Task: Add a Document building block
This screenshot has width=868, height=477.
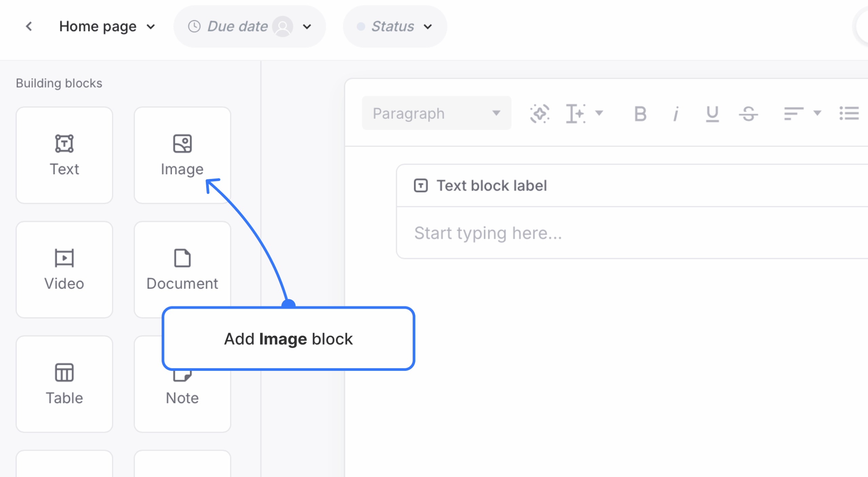Action: (182, 270)
